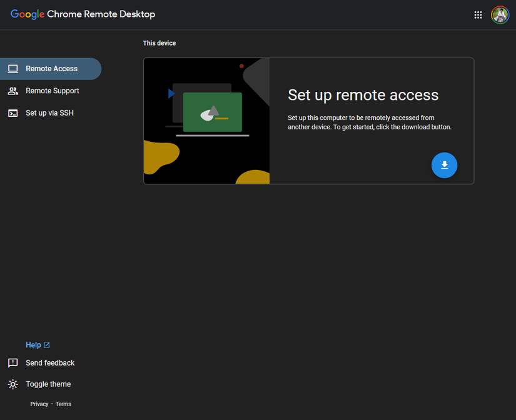This screenshot has width=516, height=420.
Task: Open the Help link
Action: (x=34, y=344)
